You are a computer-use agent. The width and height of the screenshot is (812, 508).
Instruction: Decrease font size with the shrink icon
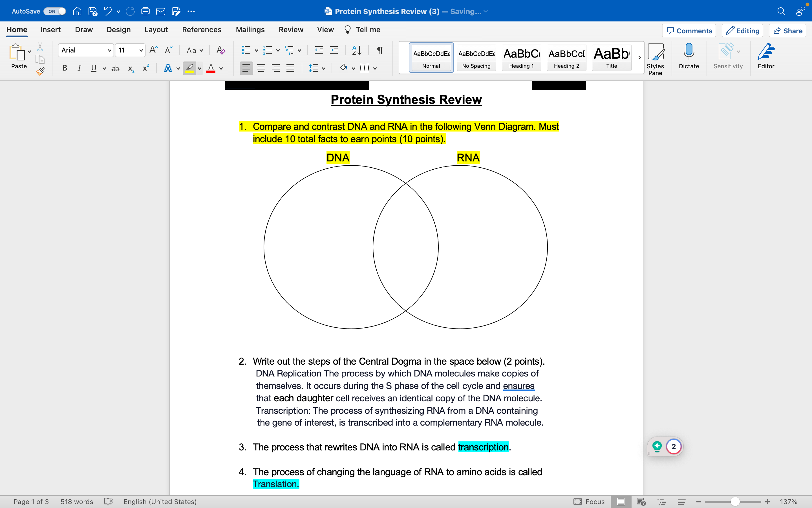[168, 50]
